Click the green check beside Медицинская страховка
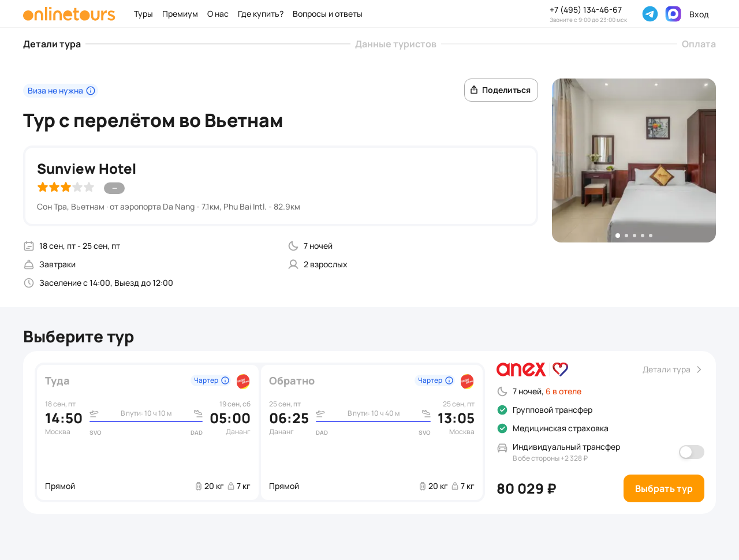 [x=502, y=428]
